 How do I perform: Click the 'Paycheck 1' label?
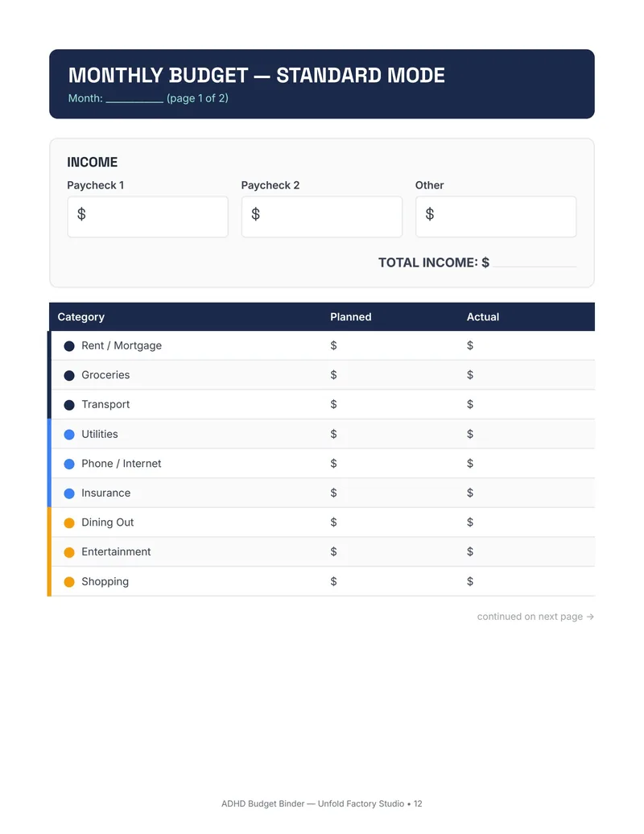[x=96, y=185]
